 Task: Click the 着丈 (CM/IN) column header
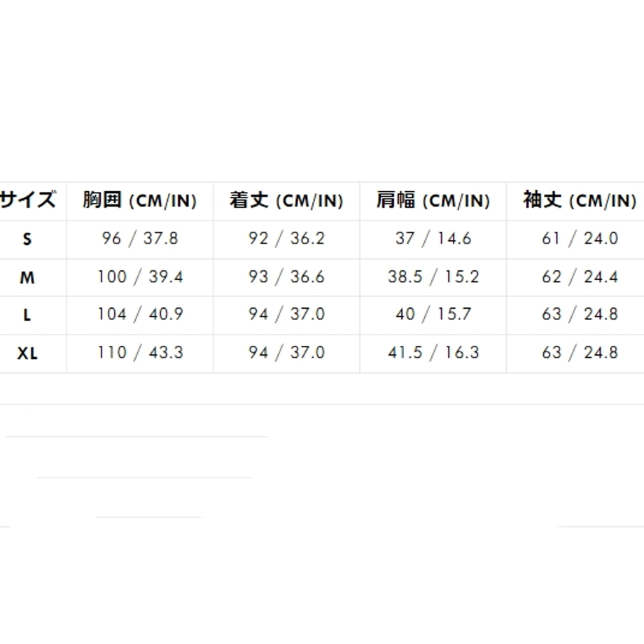coord(287,201)
